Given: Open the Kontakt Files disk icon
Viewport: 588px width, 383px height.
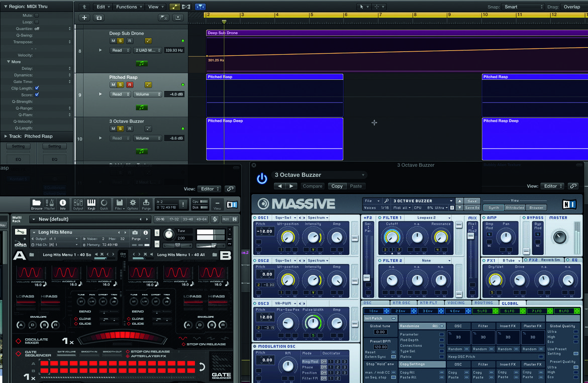Looking at the screenshot, I should click(x=119, y=204).
